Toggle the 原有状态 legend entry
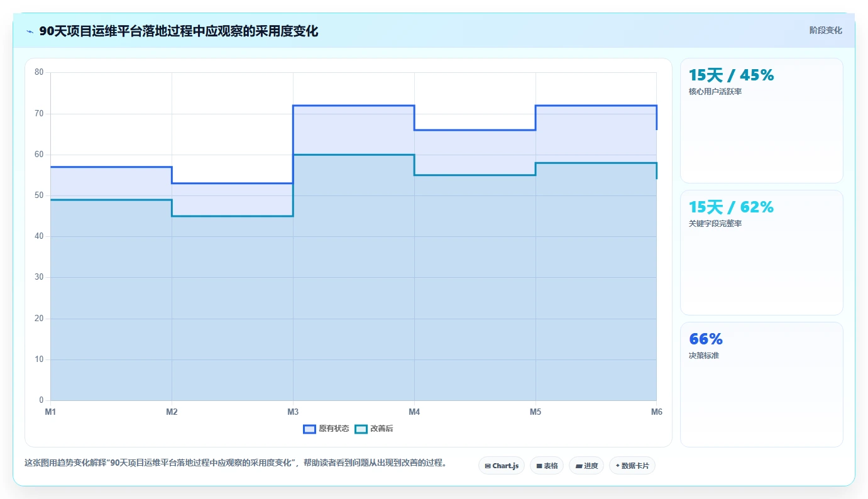Image resolution: width=868 pixels, height=499 pixels. 326,429
